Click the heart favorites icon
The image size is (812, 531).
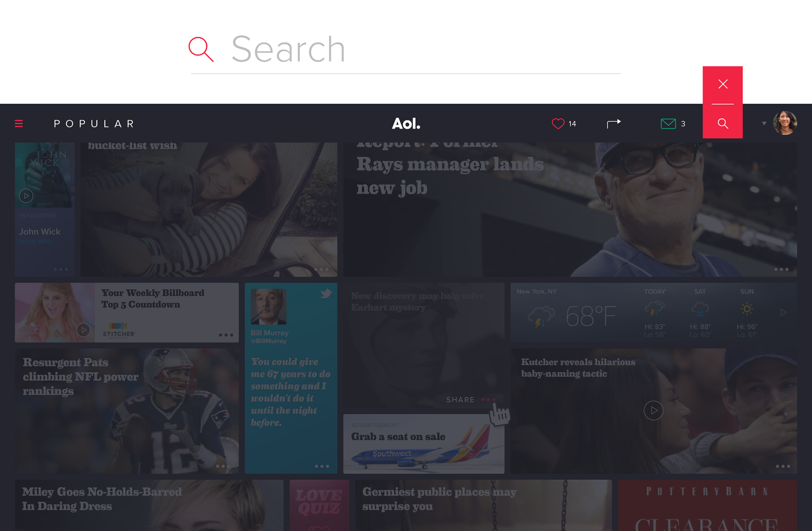[x=558, y=123]
